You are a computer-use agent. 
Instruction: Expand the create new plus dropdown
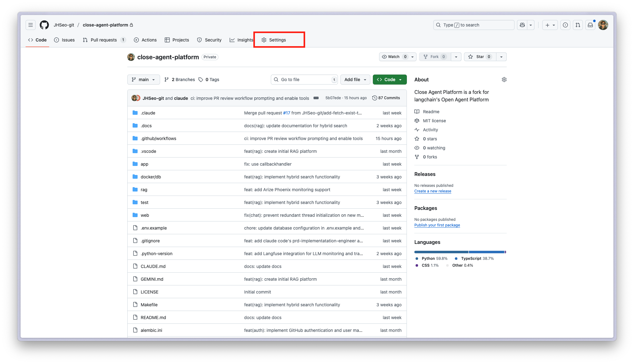click(x=550, y=25)
